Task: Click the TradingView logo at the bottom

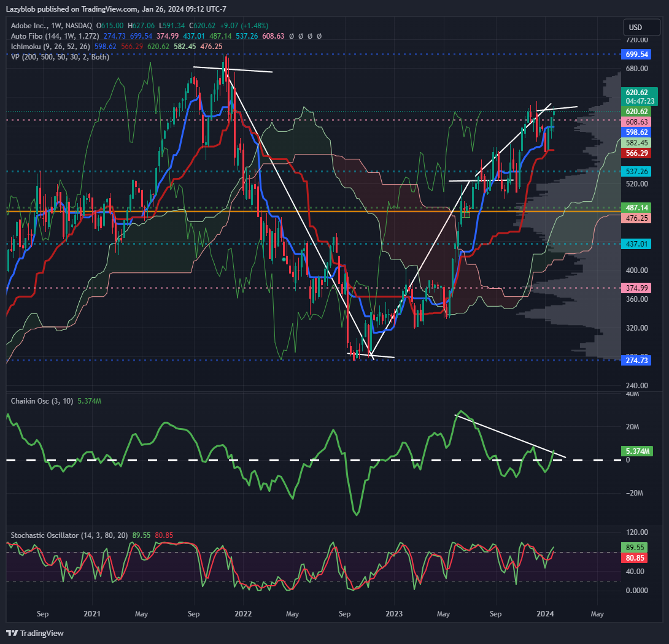Action: click(35, 633)
